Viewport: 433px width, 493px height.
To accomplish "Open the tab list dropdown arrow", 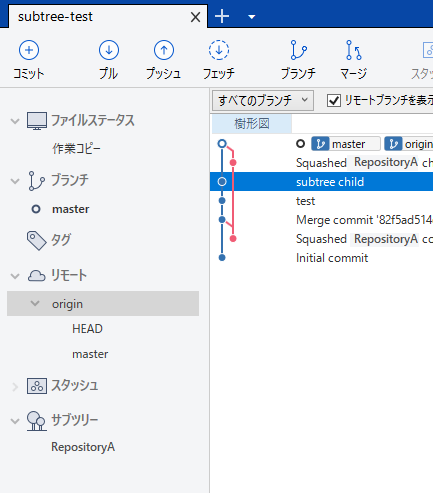I will click(x=252, y=17).
